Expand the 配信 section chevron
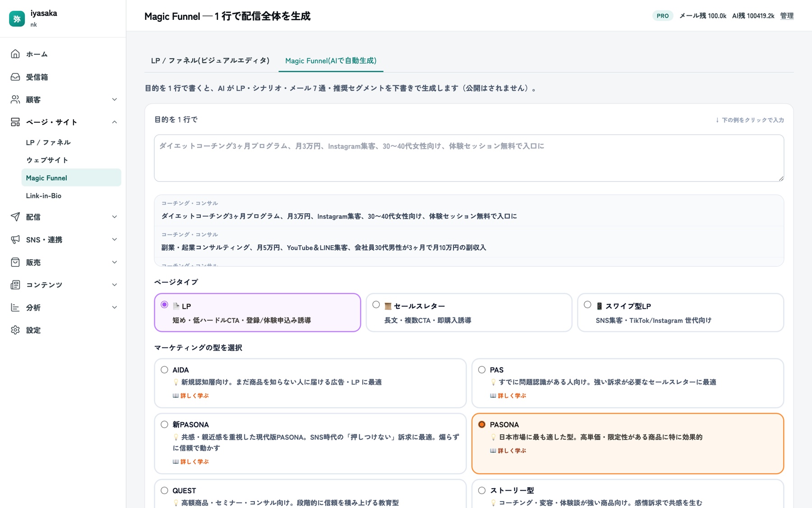This screenshot has height=508, width=812. (115, 217)
